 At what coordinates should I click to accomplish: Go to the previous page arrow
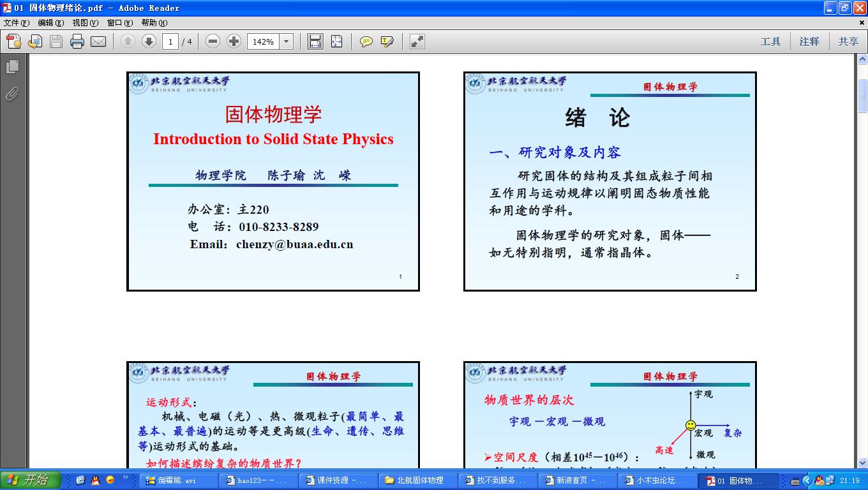click(128, 41)
